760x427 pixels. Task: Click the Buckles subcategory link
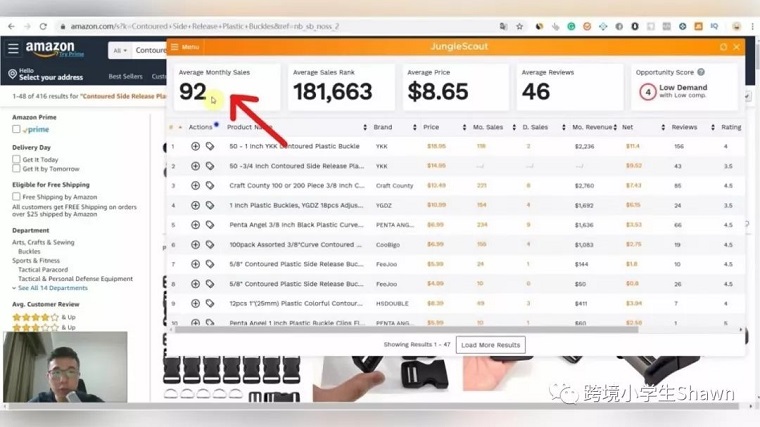click(x=29, y=251)
